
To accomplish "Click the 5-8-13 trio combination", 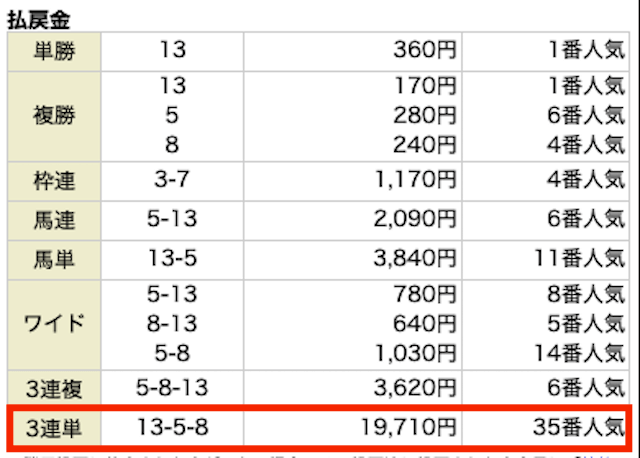I will tap(172, 387).
